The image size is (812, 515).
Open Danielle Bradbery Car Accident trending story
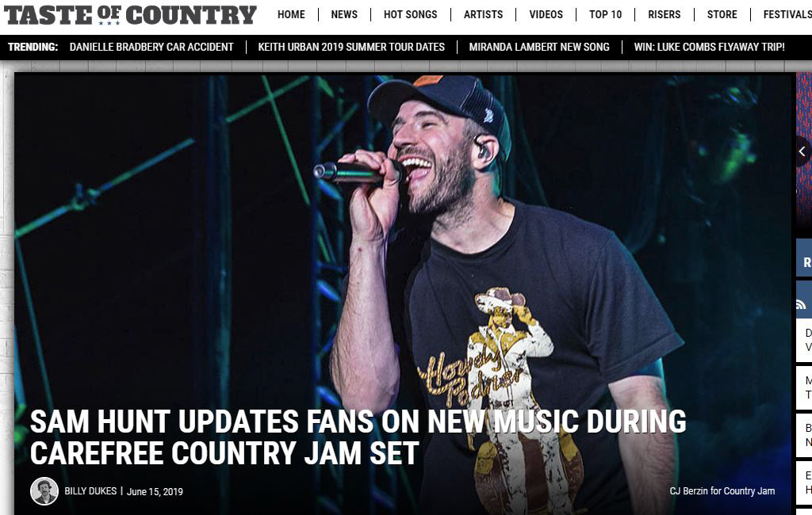tap(151, 47)
